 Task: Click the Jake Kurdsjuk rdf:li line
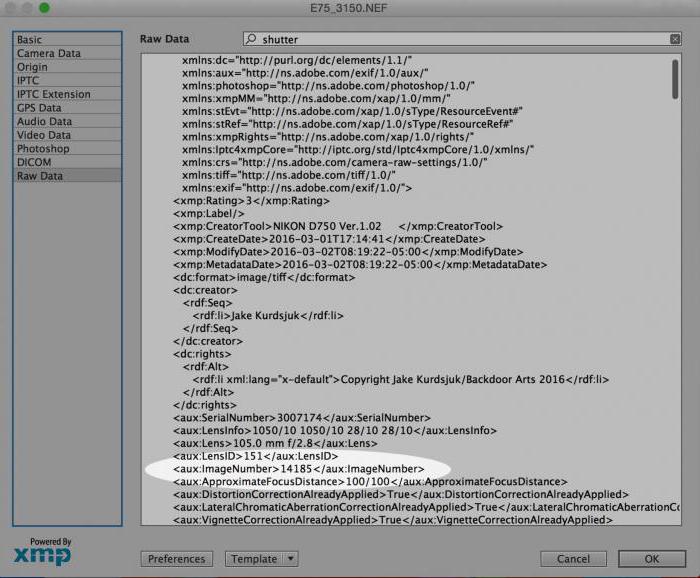pos(268,316)
